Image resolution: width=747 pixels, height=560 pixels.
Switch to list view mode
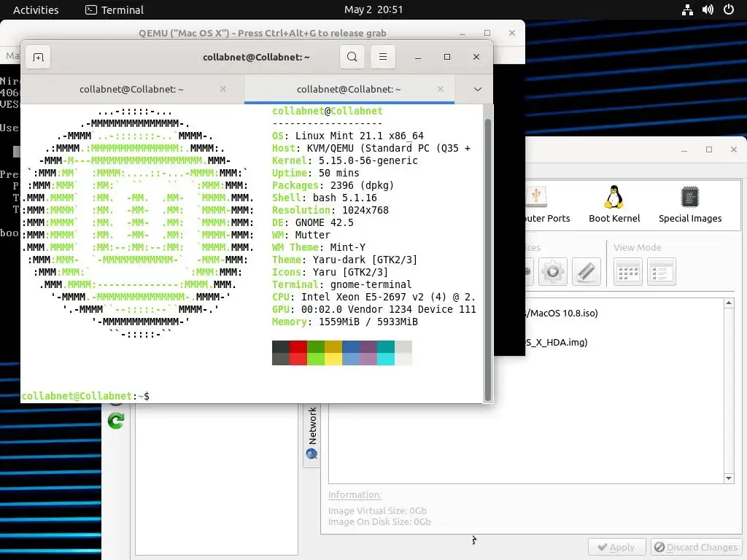661,272
